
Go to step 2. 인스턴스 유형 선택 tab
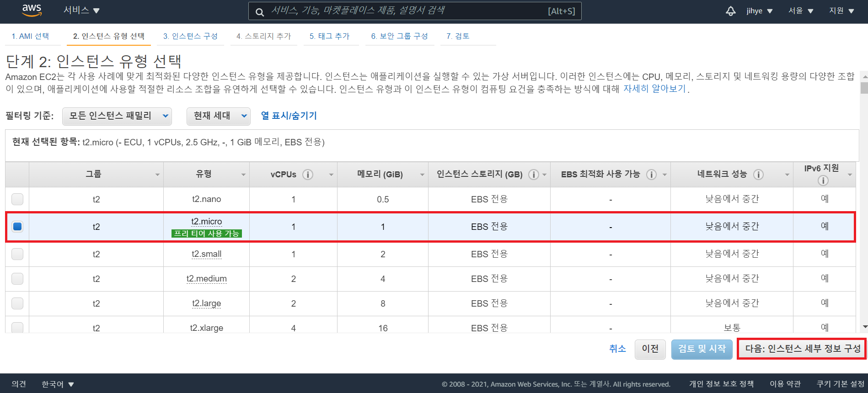click(x=109, y=36)
